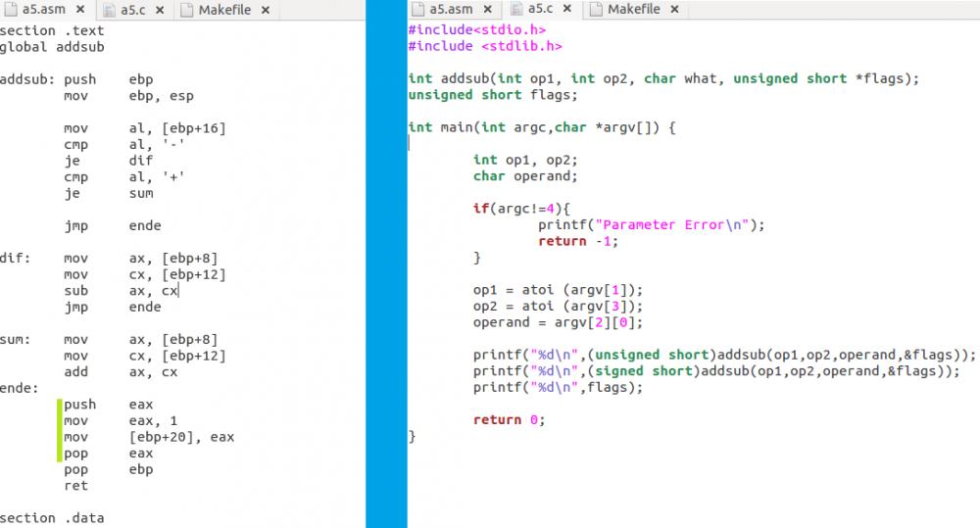The height and width of the screenshot is (528, 980).
Task: Click 'char operand;' declaration
Action: coord(525,176)
